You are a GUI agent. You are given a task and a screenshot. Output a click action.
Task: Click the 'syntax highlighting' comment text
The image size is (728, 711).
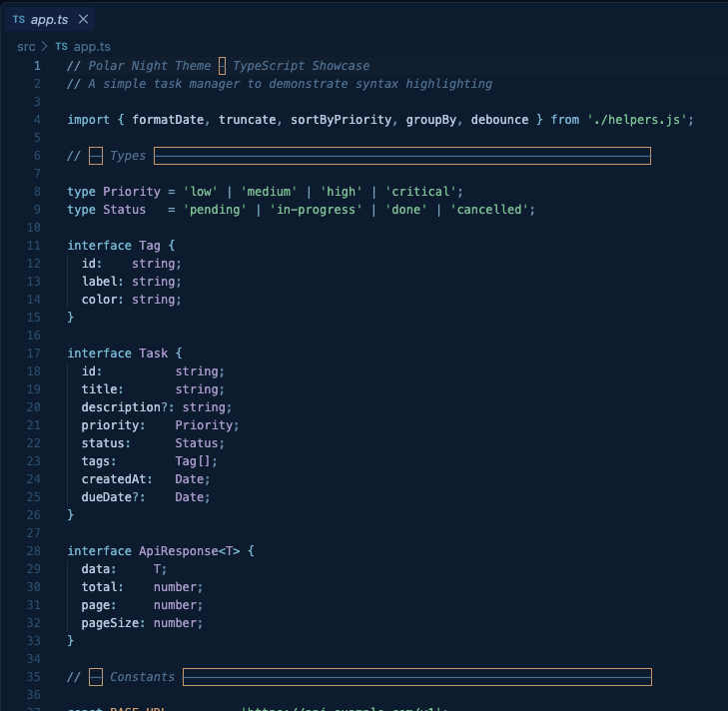tap(423, 84)
